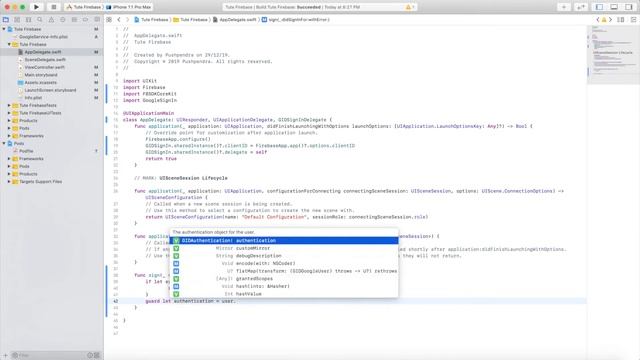This screenshot has height=360, width=640.
Task: Click the 'FirebaseApp.configure()' code line
Action: (178, 139)
